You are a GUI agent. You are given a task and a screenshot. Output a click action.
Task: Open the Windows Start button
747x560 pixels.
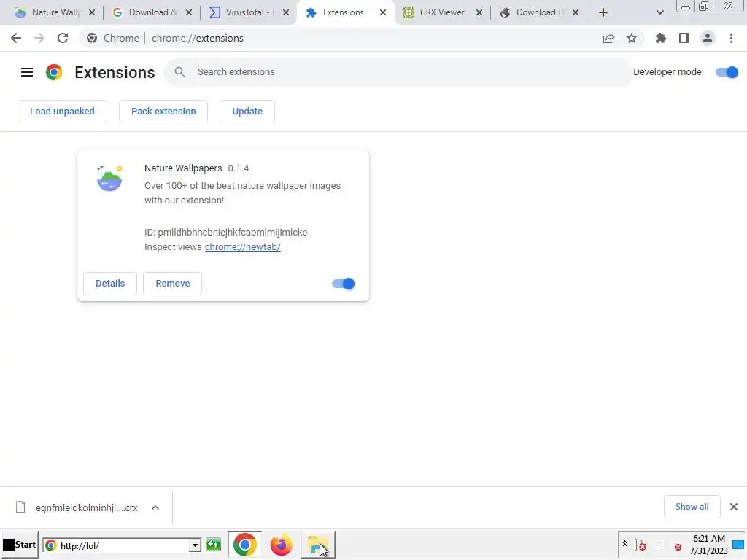[20, 545]
